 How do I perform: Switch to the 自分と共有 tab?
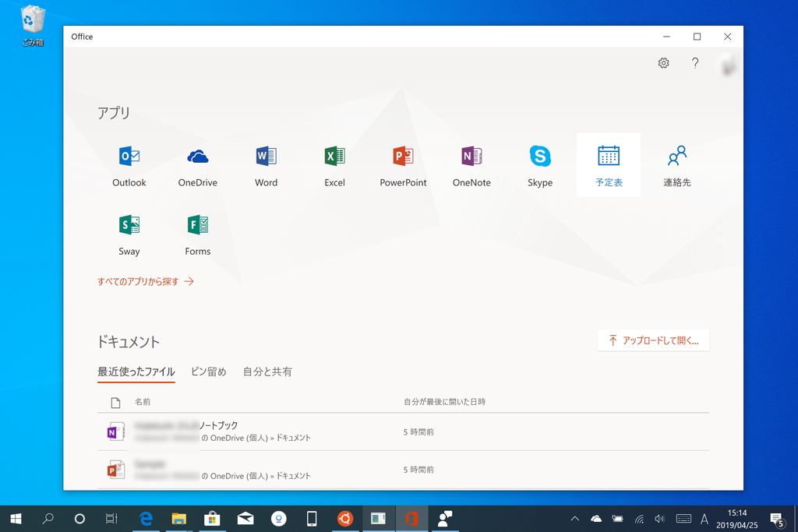tap(269, 372)
